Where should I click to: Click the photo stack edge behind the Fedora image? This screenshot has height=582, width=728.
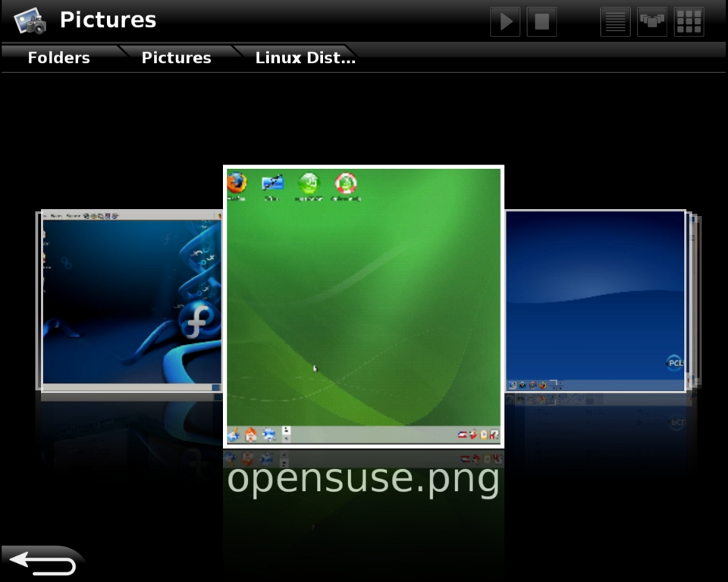(x=36, y=299)
